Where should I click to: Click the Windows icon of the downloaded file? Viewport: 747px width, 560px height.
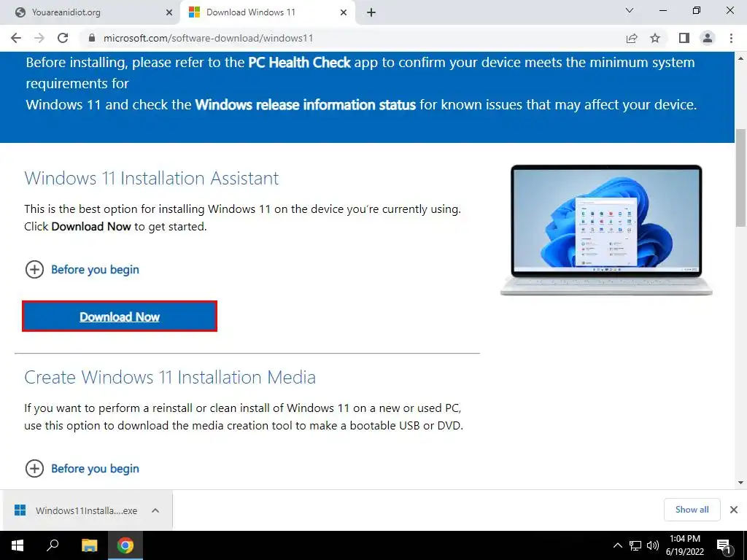pos(20,510)
